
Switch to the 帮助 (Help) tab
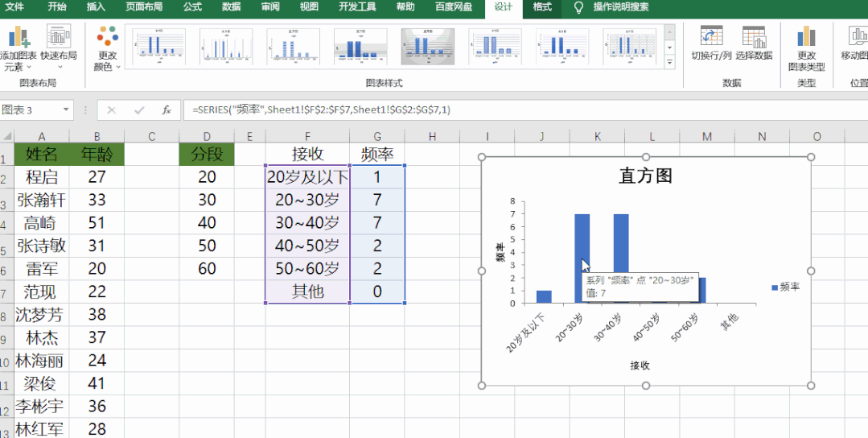(x=405, y=7)
